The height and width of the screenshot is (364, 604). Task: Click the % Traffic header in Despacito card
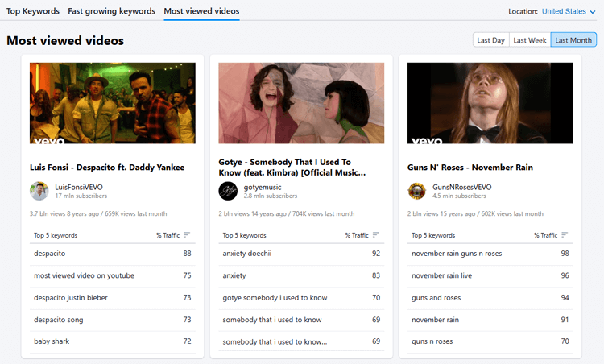coord(168,235)
